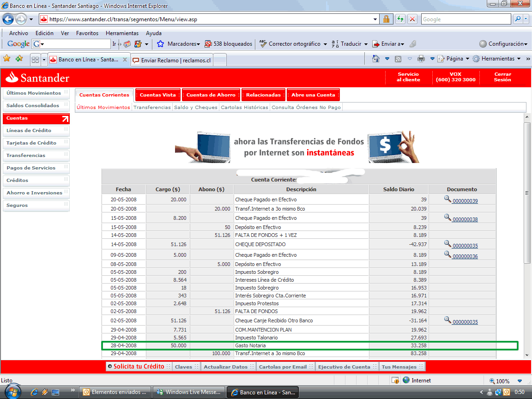532x399 pixels.
Task: Click the Print icon in command bar
Action: point(421,59)
